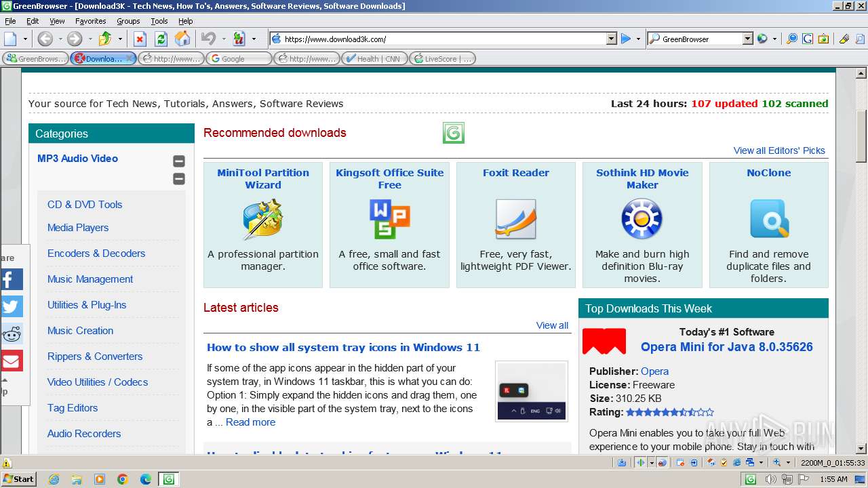Refresh the page with green arrows icon
This screenshot has height=488, width=868.
(161, 39)
